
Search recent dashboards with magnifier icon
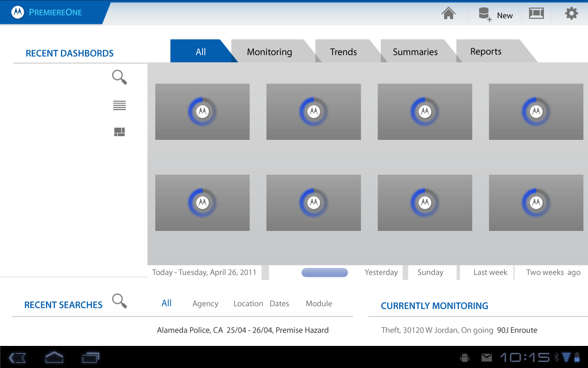119,77
